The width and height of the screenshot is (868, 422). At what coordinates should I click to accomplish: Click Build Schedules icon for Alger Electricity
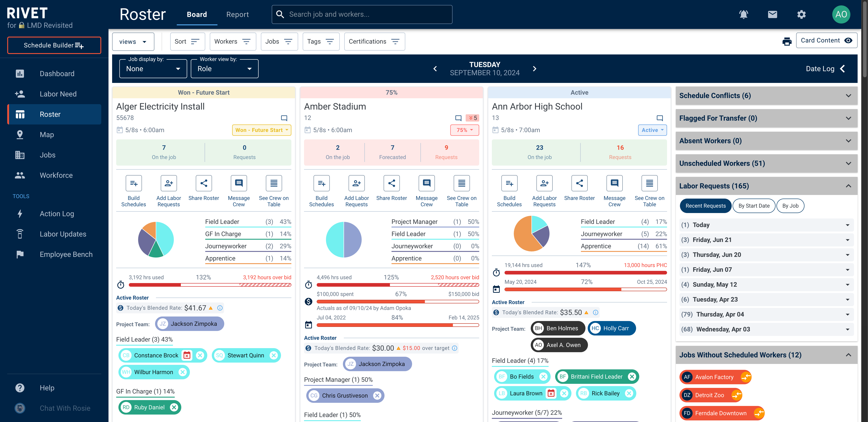click(134, 183)
